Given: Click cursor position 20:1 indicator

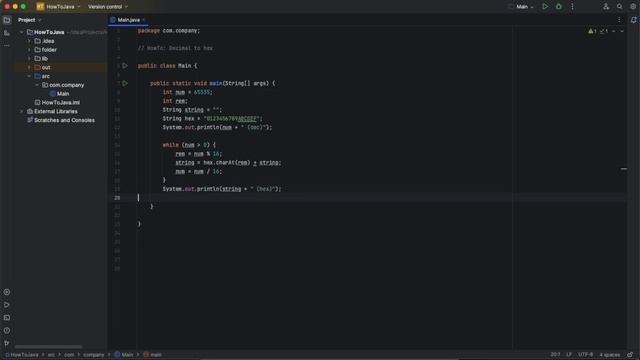Looking at the screenshot, I should (555, 355).
